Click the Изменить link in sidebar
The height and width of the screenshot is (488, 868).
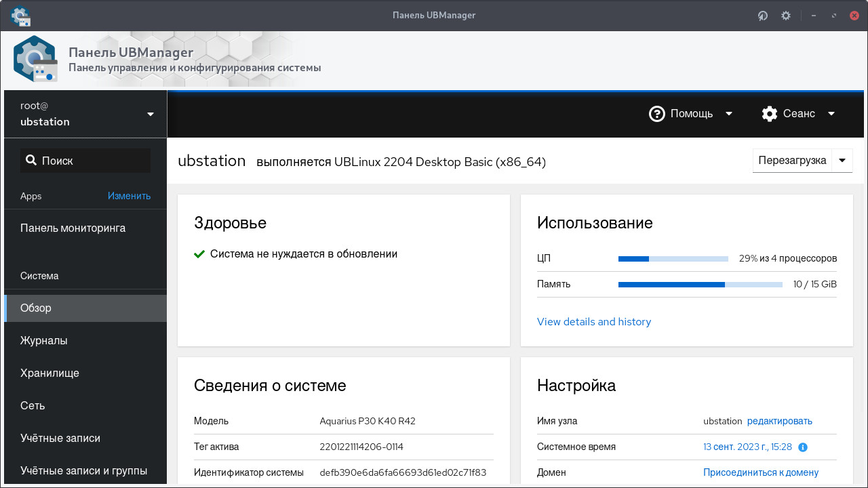coord(129,196)
